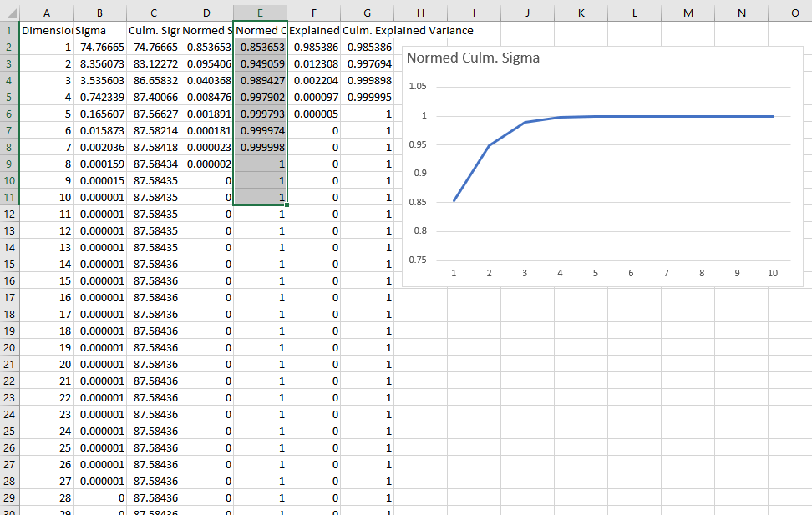Click the Dimension header cell in A1

(46, 30)
